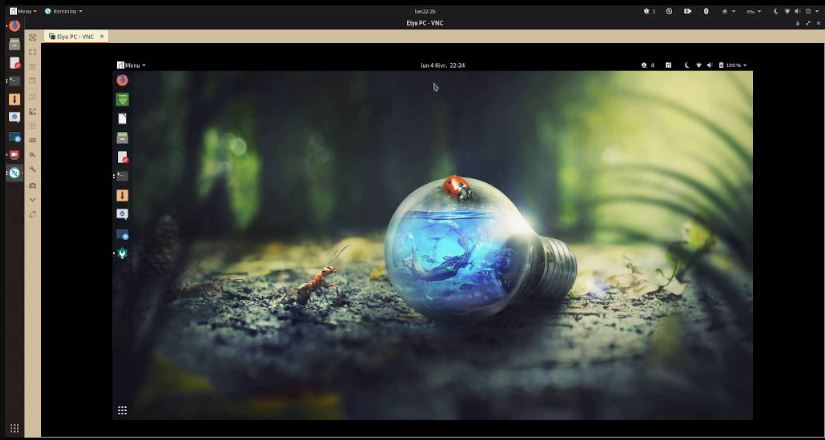Viewport: 825px width, 440px height.
Task: Open the chat bubble app in host dock
Action: click(x=14, y=117)
